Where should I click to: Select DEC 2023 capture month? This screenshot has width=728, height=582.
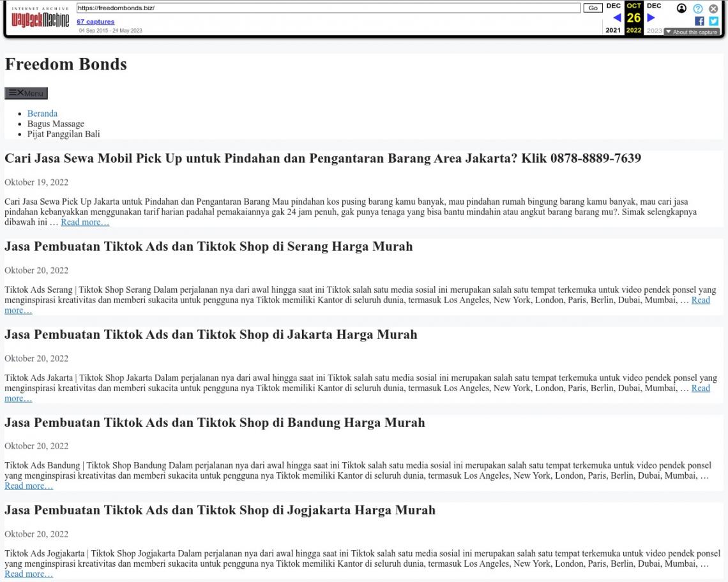coord(654,18)
